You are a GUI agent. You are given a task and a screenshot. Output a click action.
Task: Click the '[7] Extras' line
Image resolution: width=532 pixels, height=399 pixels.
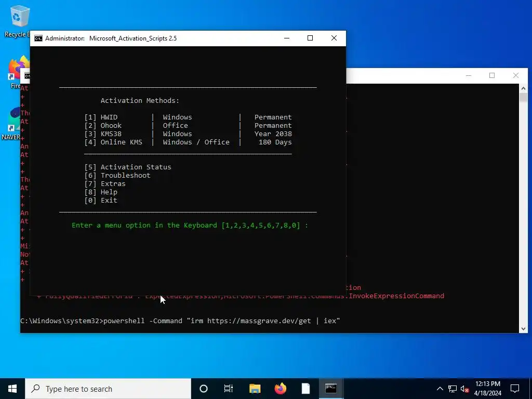tap(105, 183)
